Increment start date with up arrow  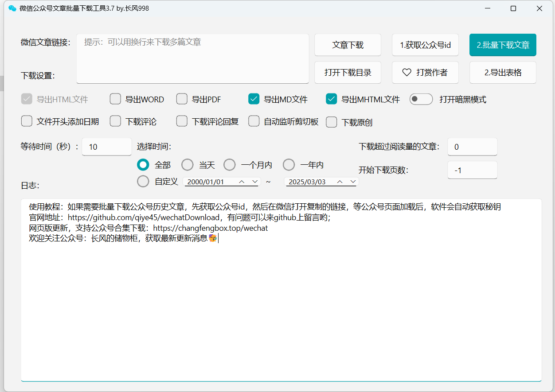(242, 182)
